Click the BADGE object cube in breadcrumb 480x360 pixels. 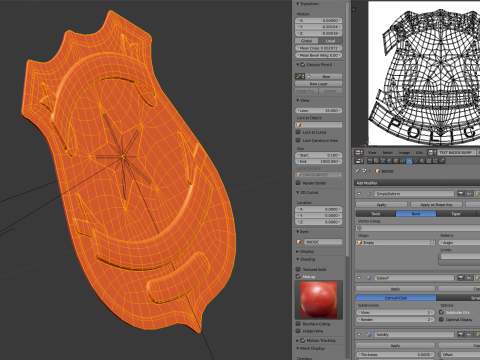(x=378, y=171)
